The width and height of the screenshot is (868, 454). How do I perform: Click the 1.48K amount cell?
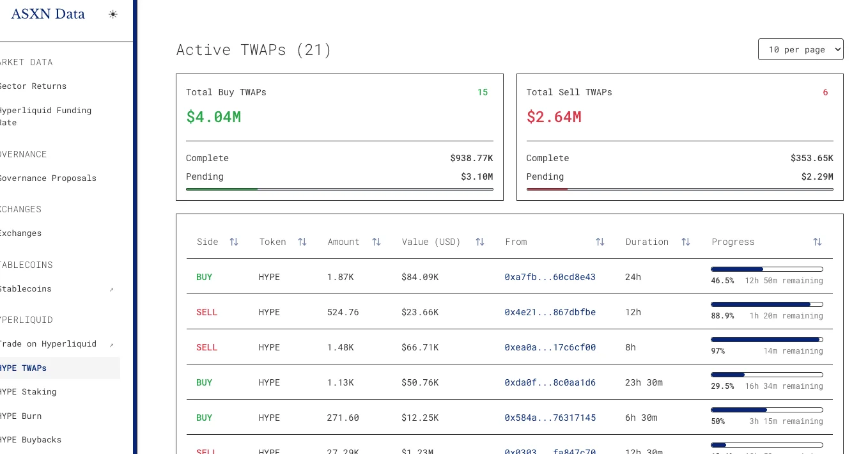(341, 347)
